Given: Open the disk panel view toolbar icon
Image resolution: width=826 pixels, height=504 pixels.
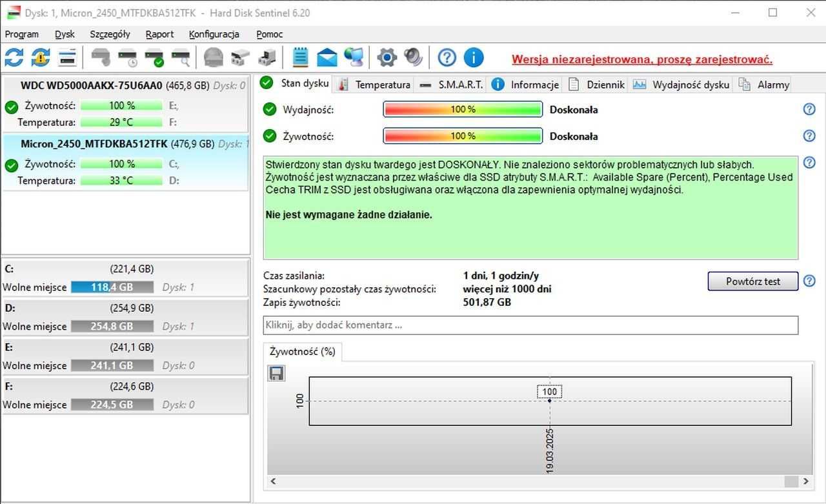Looking at the screenshot, I should coord(68,57).
